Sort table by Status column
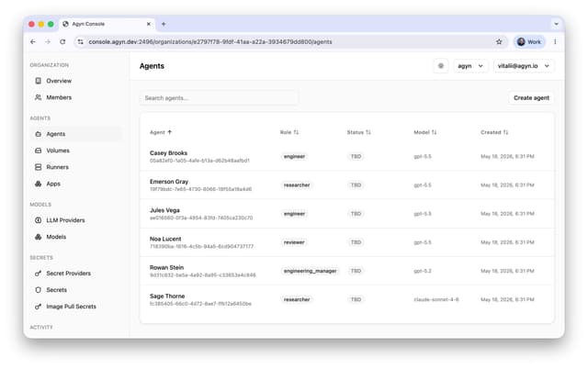The width and height of the screenshot is (588, 369). [x=358, y=132]
